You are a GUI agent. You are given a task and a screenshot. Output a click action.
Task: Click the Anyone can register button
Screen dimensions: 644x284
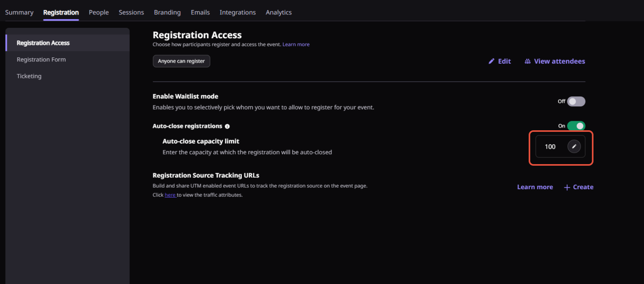pos(181,61)
